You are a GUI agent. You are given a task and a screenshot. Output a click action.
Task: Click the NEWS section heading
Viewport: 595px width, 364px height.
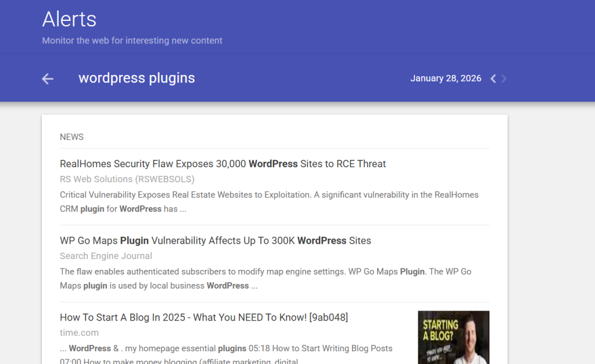pos(71,137)
